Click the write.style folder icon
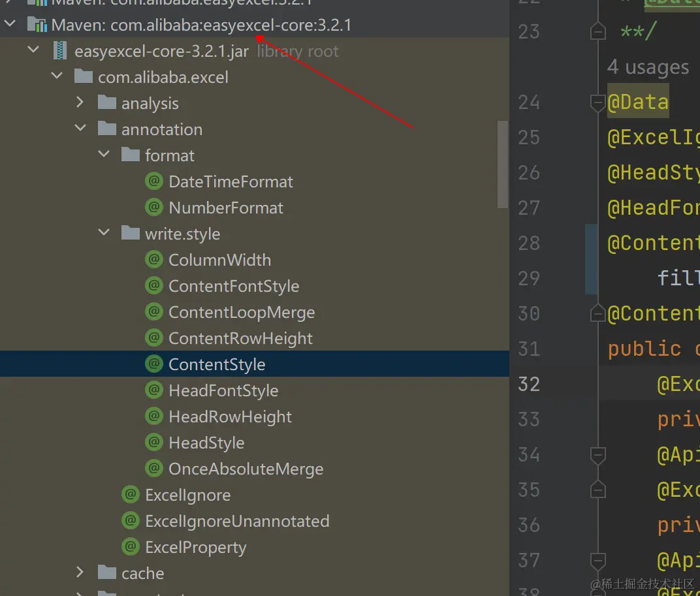700x596 pixels. [x=131, y=234]
